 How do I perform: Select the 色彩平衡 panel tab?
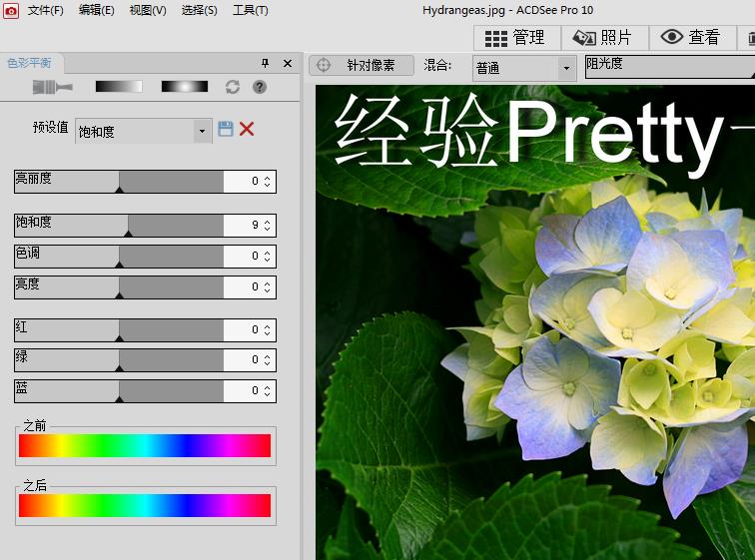coord(30,63)
